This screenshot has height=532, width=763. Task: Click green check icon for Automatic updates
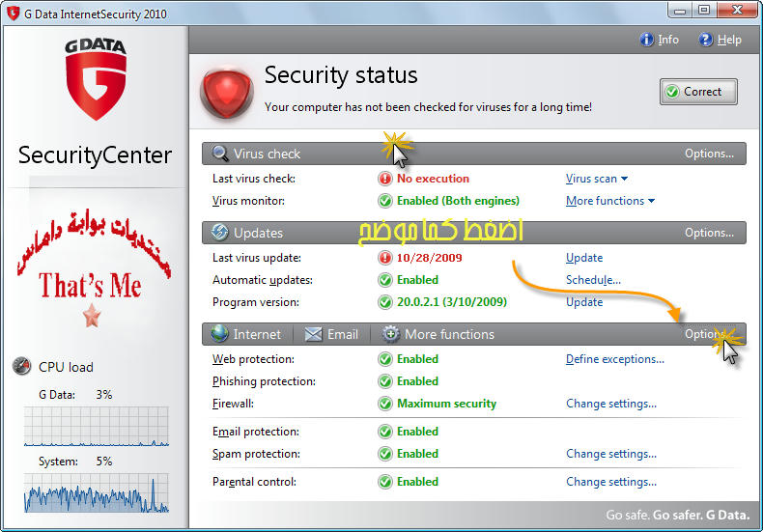[x=385, y=280]
